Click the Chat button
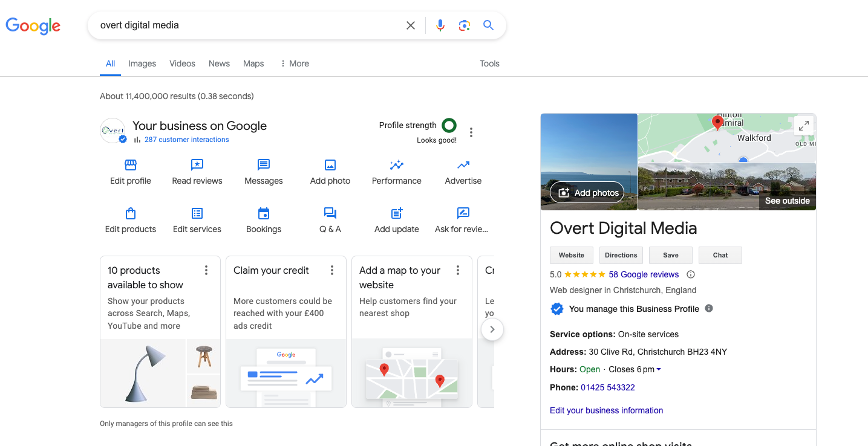 720,255
